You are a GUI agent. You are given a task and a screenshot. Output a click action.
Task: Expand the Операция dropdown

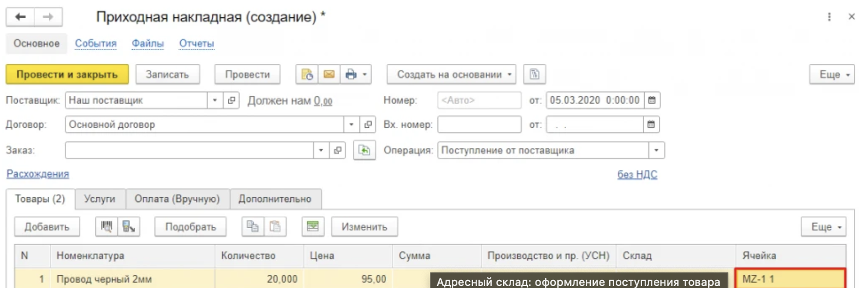point(656,150)
